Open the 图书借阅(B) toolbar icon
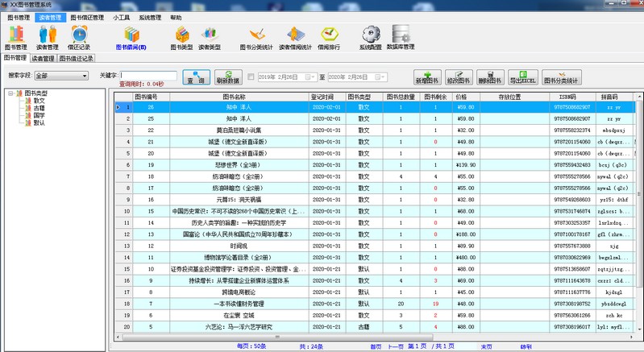The height and width of the screenshot is (352, 644). coord(131,37)
